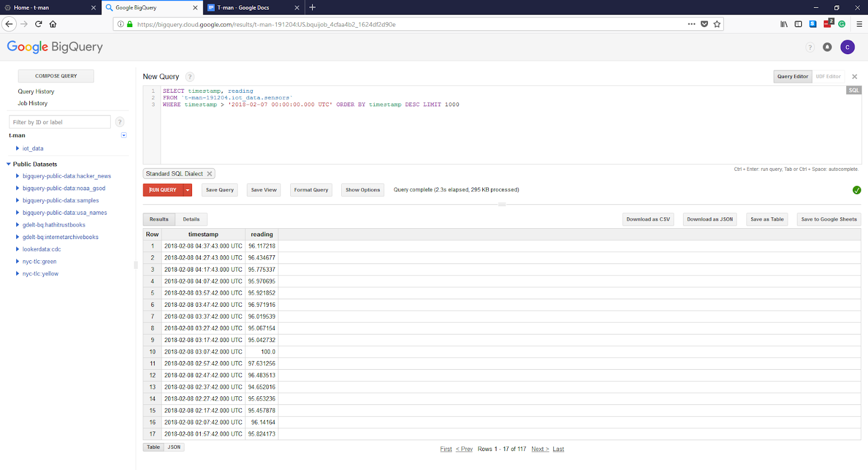Close the T-man Google Docs tab
868x470 pixels.
pyautogui.click(x=297, y=8)
